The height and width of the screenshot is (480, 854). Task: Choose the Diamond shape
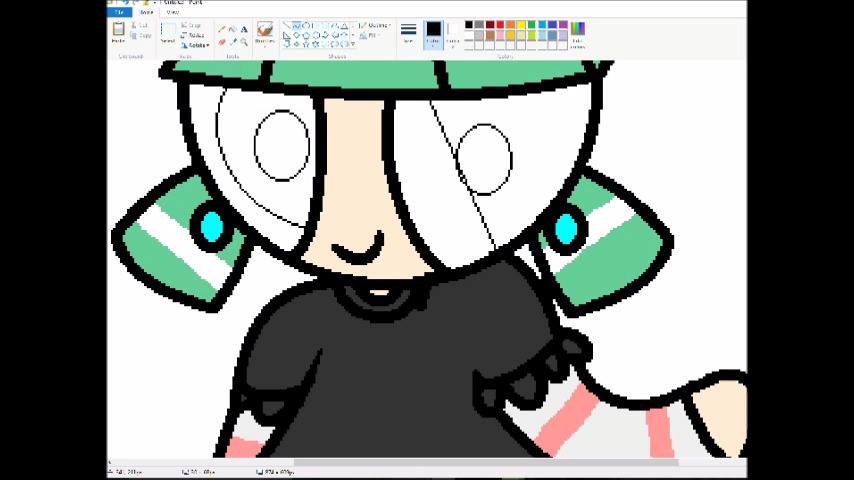[296, 35]
